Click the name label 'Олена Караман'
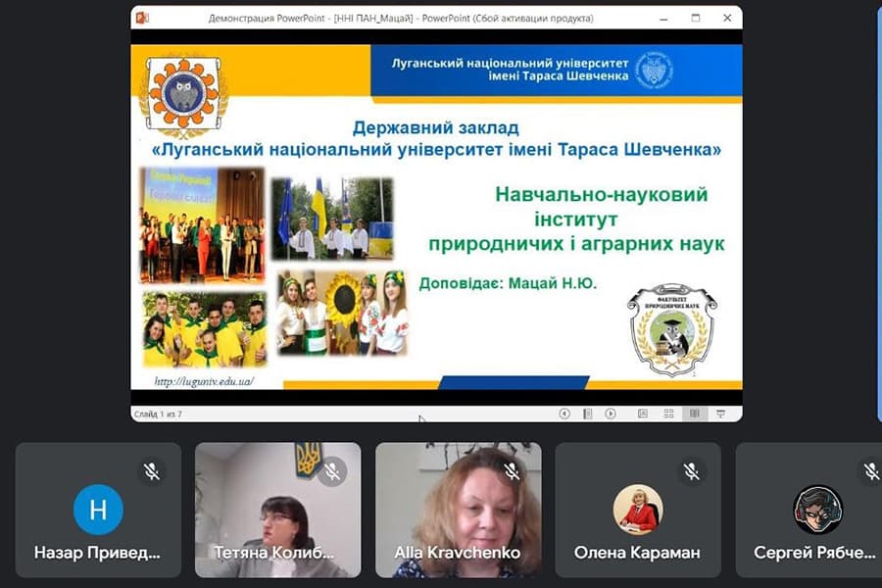This screenshot has height=588, width=882. [637, 553]
